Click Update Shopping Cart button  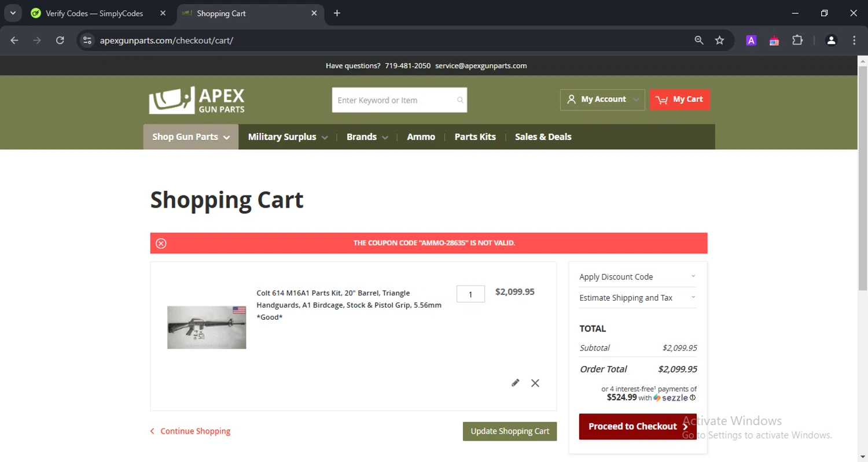(x=510, y=431)
